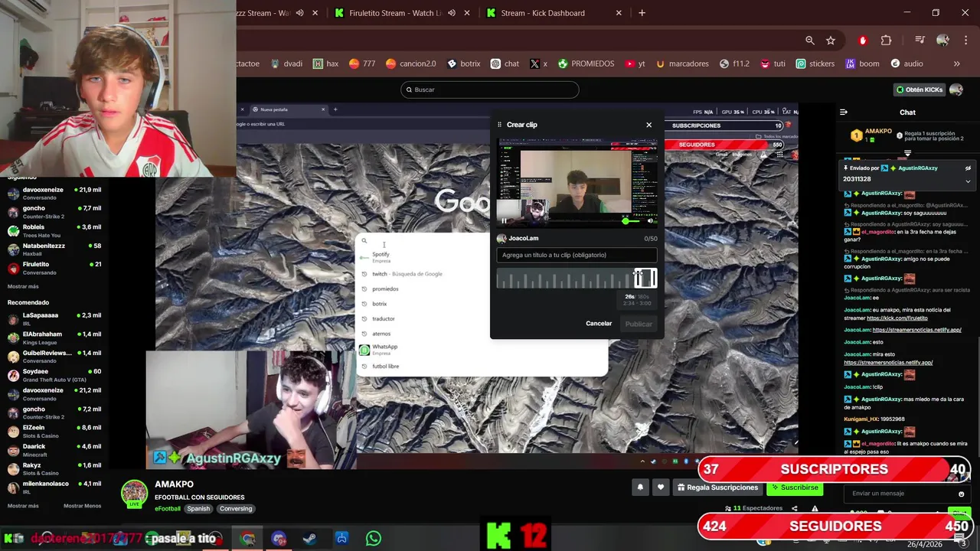This screenshot has width=980, height=551.
Task: Cancel clip creation with Cancelar
Action: (599, 324)
